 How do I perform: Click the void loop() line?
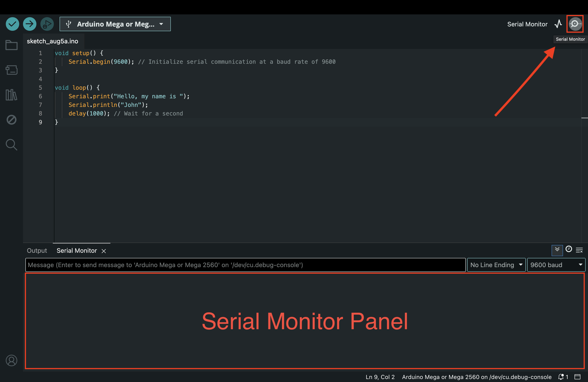pos(77,88)
